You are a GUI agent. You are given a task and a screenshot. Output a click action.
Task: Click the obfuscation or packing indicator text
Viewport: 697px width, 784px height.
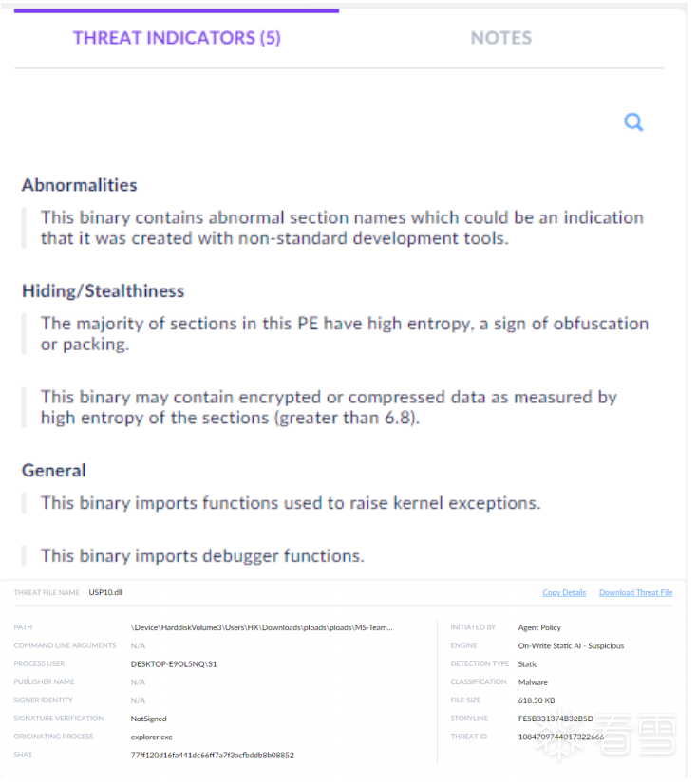pyautogui.click(x=344, y=334)
